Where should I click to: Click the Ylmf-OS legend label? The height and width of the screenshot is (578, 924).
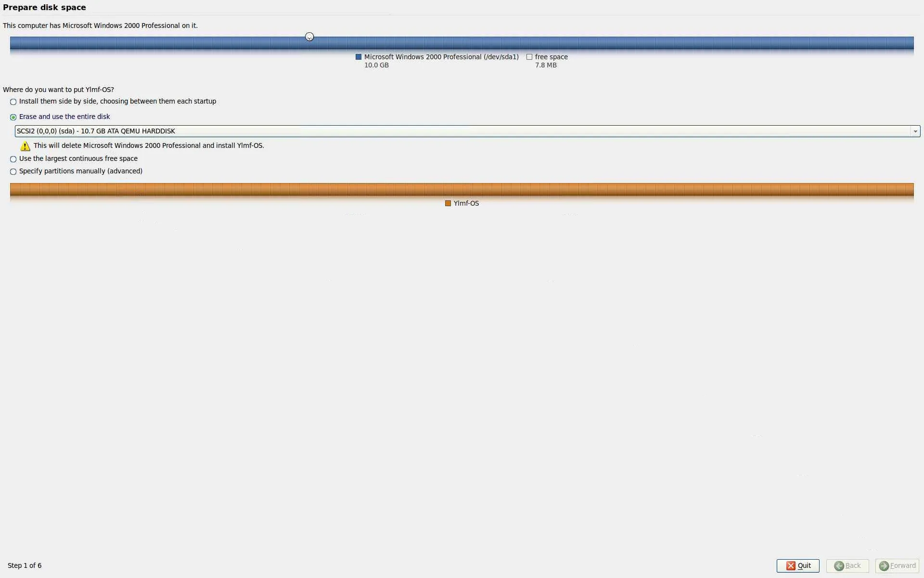pos(466,203)
